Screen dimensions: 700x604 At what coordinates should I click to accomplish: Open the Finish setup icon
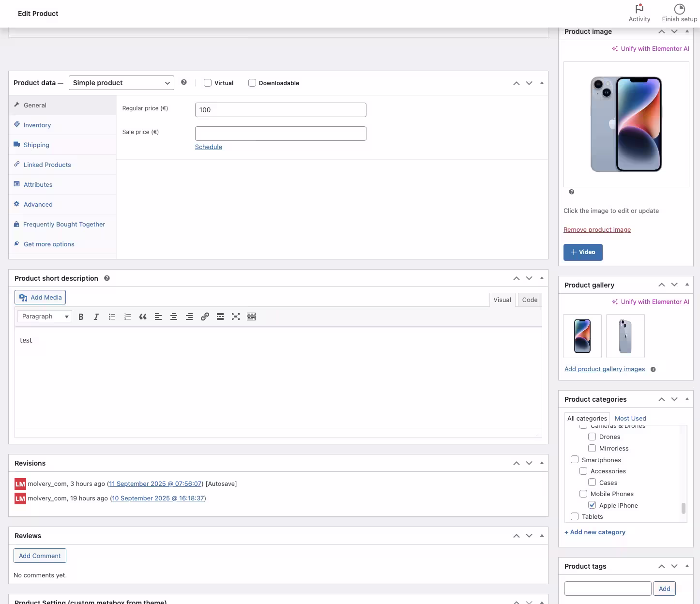click(x=679, y=13)
